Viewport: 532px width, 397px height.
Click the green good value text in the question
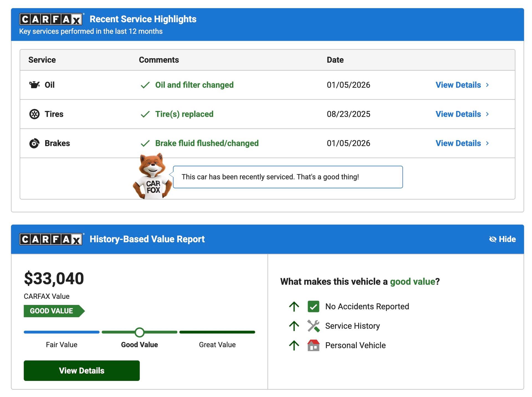pyautogui.click(x=413, y=282)
